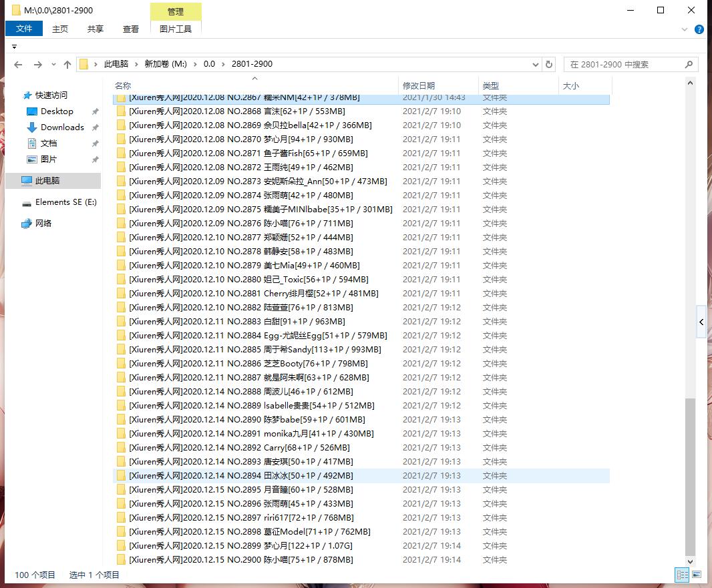Select the folder icon of NO.2897 riri617

121,518
